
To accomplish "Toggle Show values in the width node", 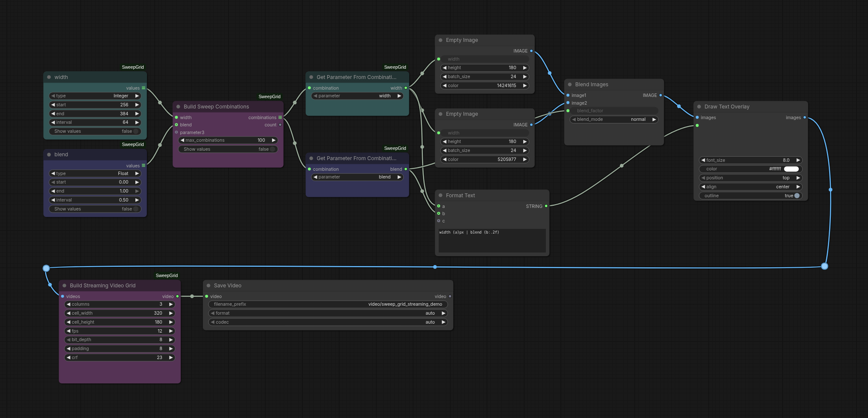I will (x=95, y=132).
